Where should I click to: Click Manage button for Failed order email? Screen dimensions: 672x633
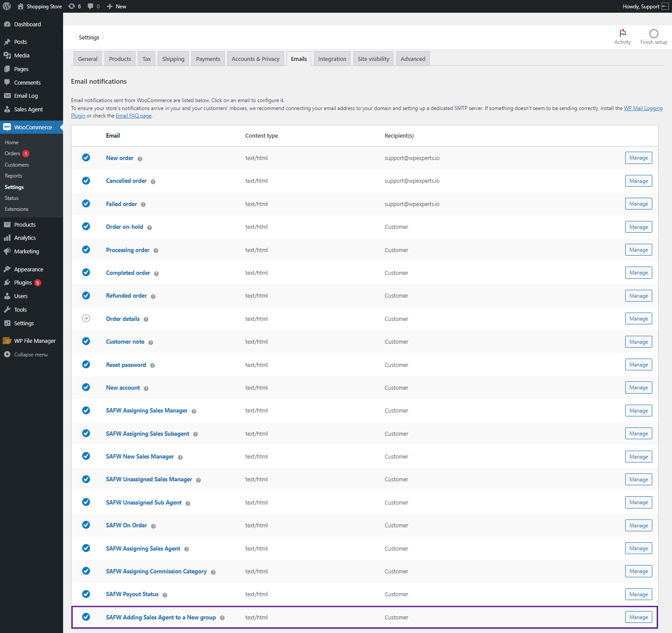click(638, 204)
